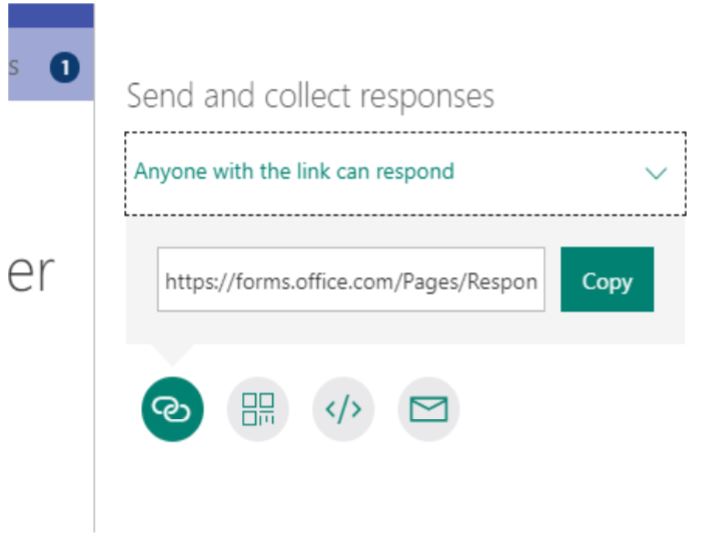727x541 pixels.
Task: Click the forms.office.com URL text field
Action: point(351,279)
